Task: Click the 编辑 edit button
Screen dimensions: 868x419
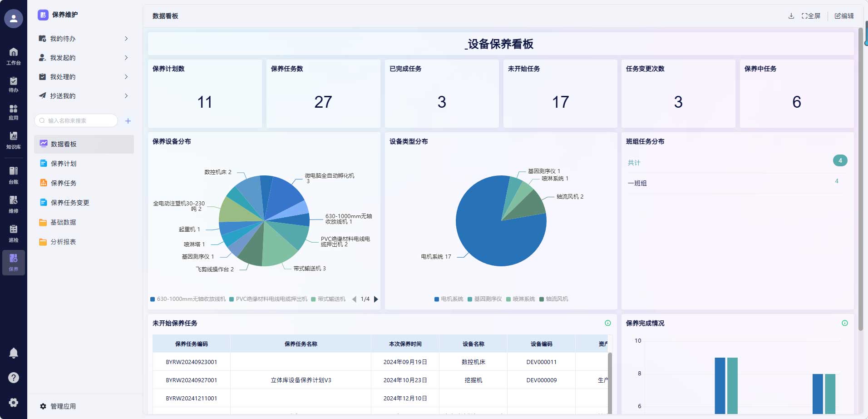Action: pyautogui.click(x=844, y=16)
